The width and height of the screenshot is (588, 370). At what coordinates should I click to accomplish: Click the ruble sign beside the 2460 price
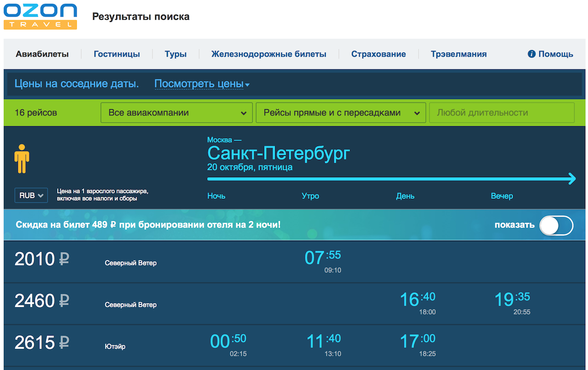pyautogui.click(x=64, y=301)
